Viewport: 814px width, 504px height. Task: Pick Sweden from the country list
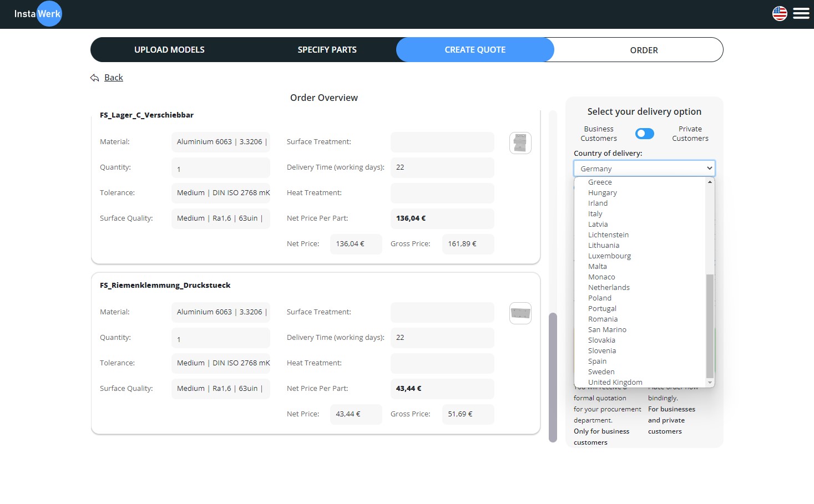601,371
